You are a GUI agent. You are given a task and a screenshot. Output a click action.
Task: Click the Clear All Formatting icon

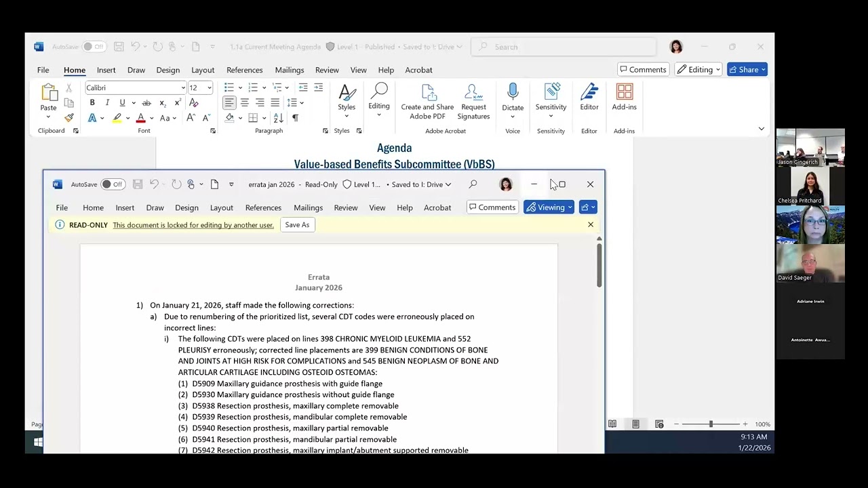click(194, 103)
